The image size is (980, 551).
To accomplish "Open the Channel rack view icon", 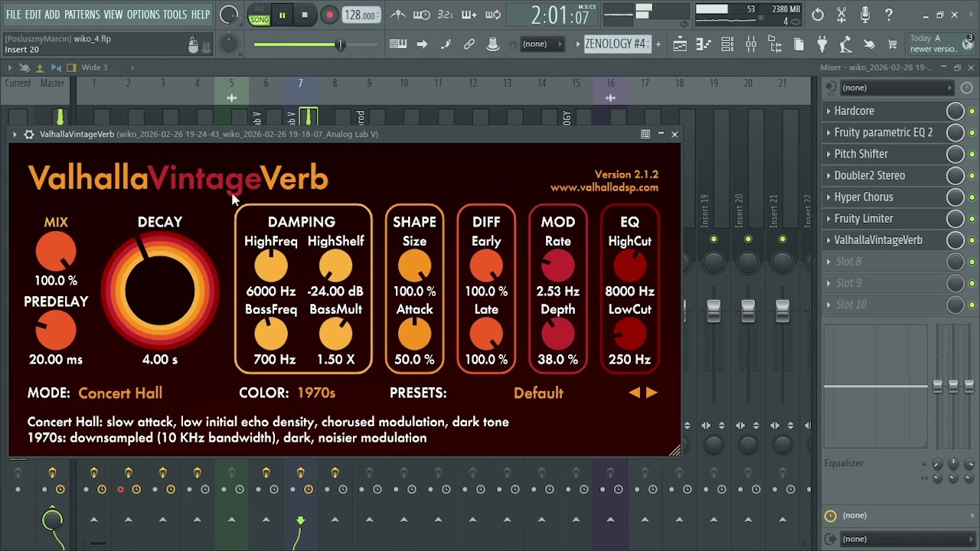I will point(727,44).
